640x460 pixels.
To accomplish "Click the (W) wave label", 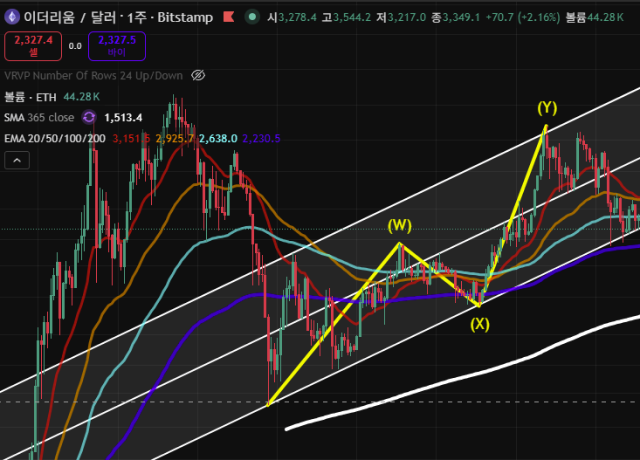I will (x=400, y=225).
